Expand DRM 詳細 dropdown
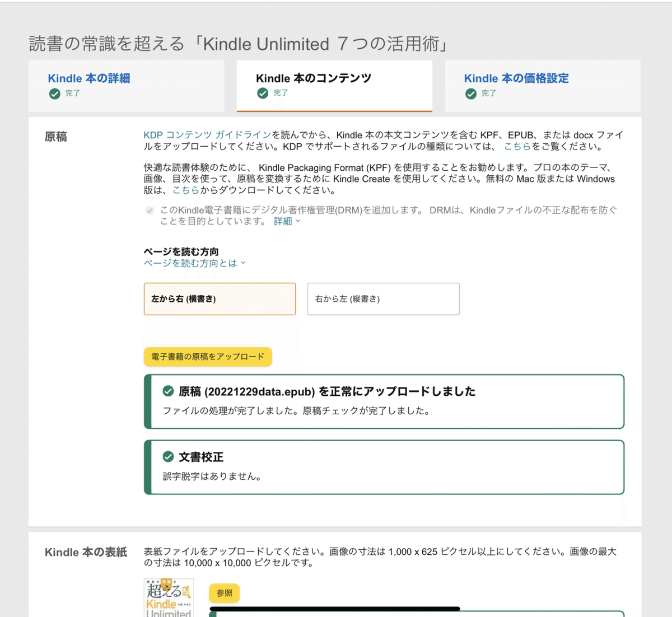The height and width of the screenshot is (617, 672). [x=287, y=221]
